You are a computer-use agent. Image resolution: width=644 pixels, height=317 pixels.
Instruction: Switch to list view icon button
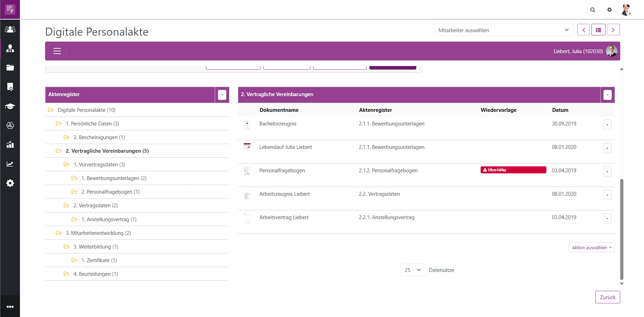(x=598, y=30)
